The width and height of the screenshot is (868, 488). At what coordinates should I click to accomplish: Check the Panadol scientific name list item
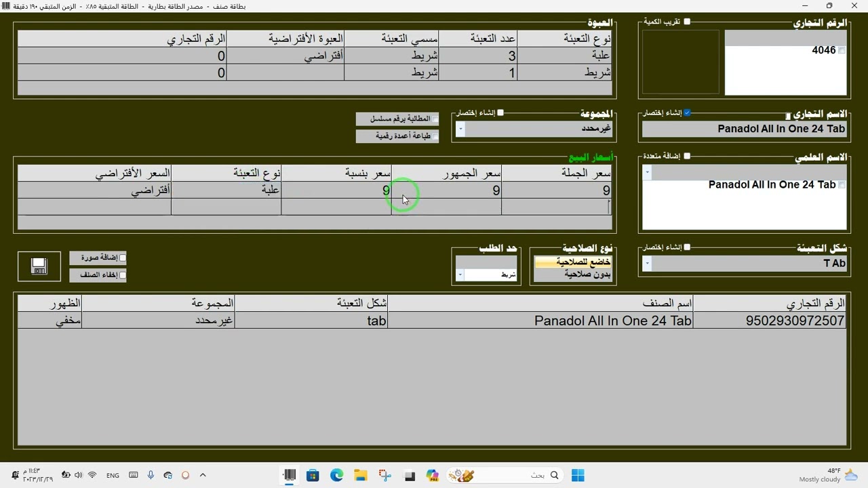point(842,185)
